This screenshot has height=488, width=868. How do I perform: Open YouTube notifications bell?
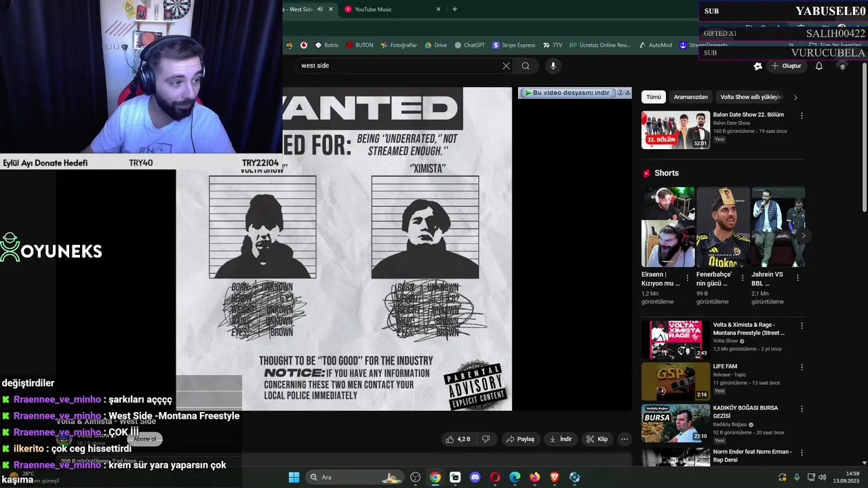pyautogui.click(x=819, y=66)
